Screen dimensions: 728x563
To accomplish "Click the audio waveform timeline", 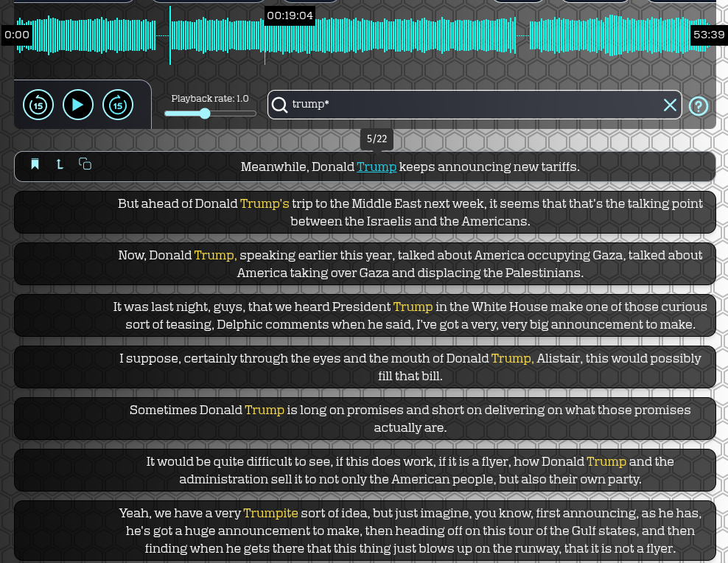I will 363,35.
